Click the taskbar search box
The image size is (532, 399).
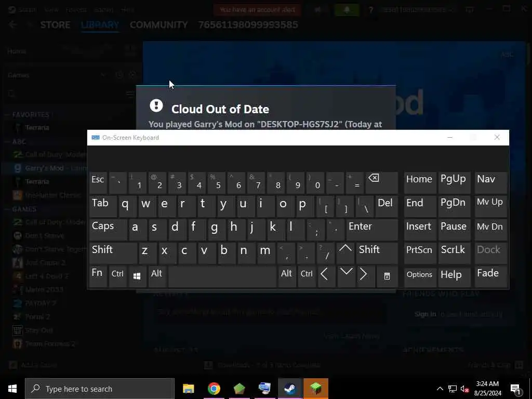point(100,389)
